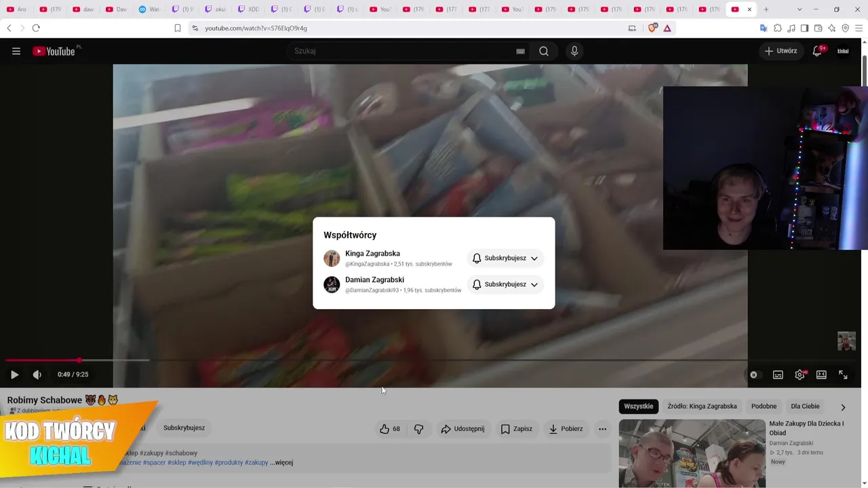
Task: Select the Podobne filter chip
Action: pos(764,407)
